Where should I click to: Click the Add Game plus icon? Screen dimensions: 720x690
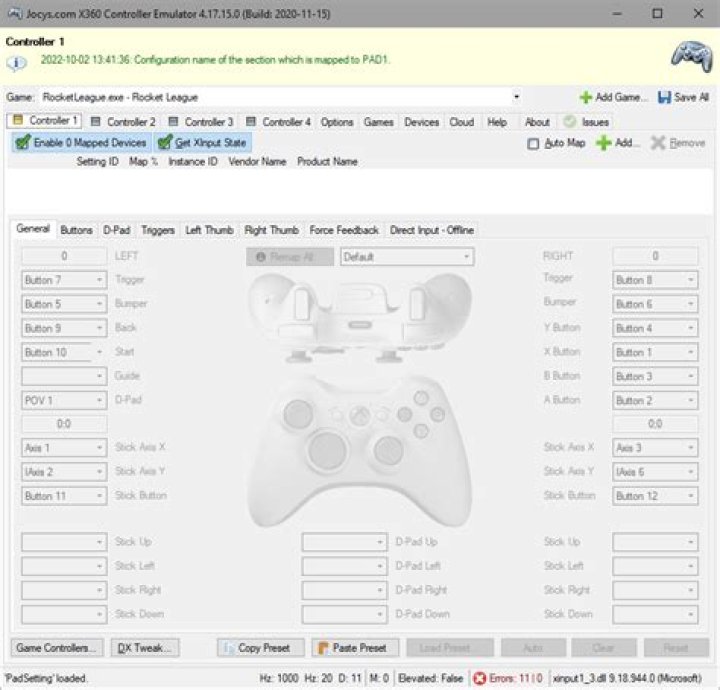[x=585, y=97]
